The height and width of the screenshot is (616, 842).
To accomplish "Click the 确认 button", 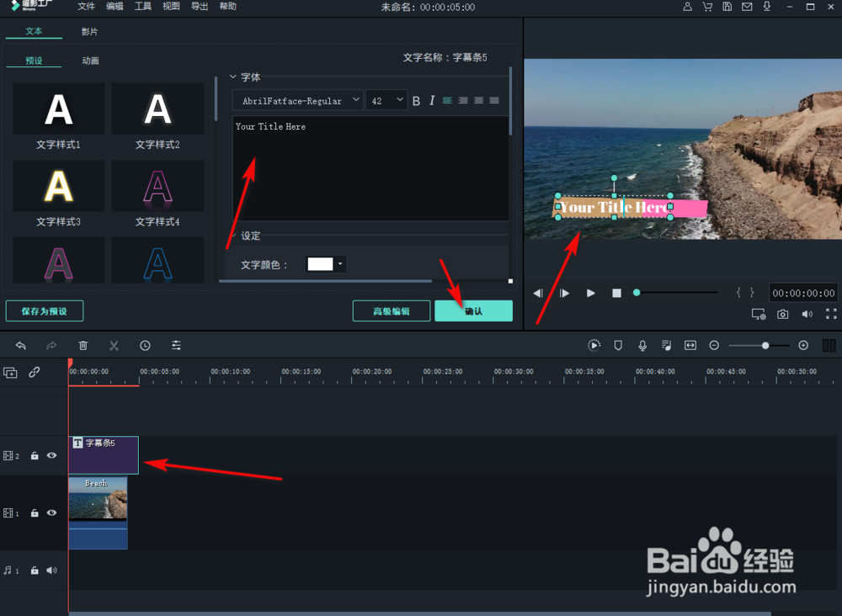I will pos(473,311).
